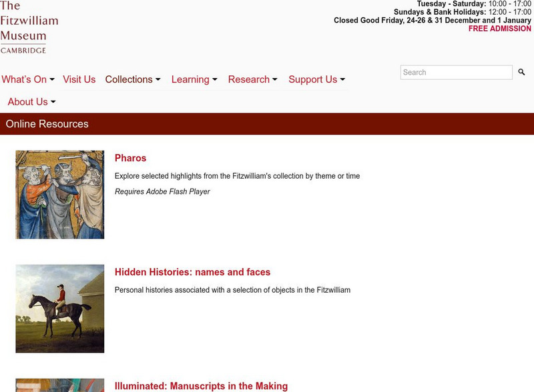534x392 pixels.
Task: Open the Fitzwilliam Museum logo homepage link
Action: (x=29, y=27)
